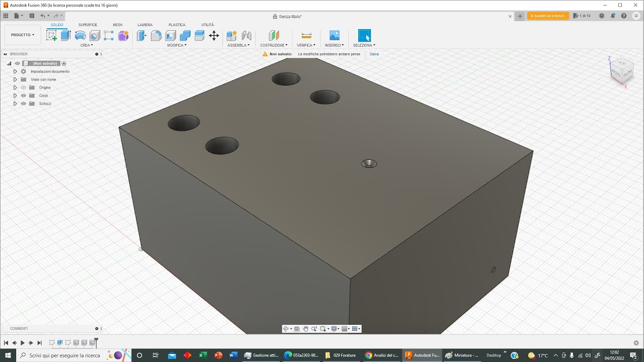644x362 pixels.
Task: Select the Move/Copy tool
Action: 214,36
